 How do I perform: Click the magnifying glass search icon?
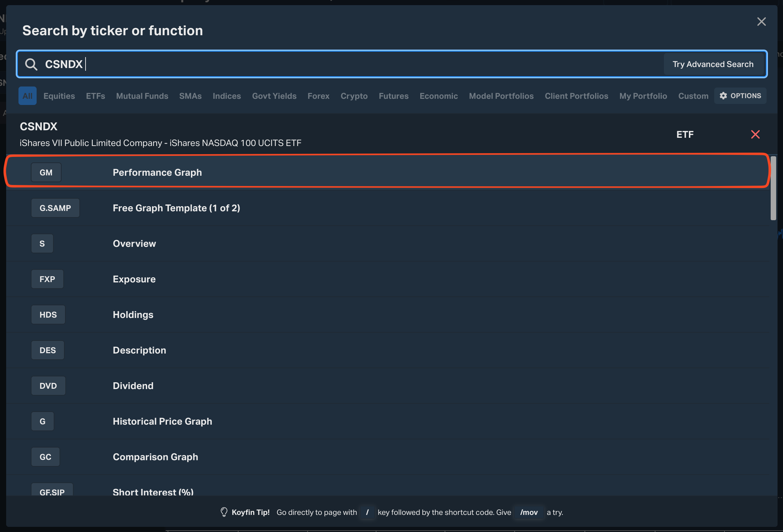(31, 64)
